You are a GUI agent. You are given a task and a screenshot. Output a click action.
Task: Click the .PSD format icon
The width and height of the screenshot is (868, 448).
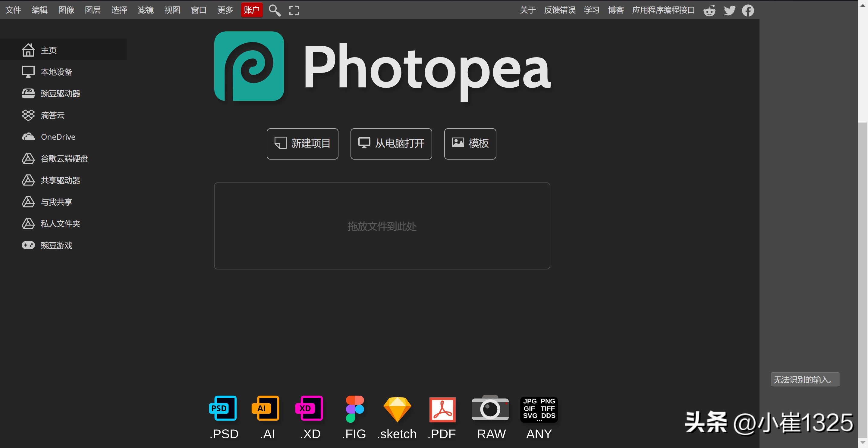(x=223, y=408)
